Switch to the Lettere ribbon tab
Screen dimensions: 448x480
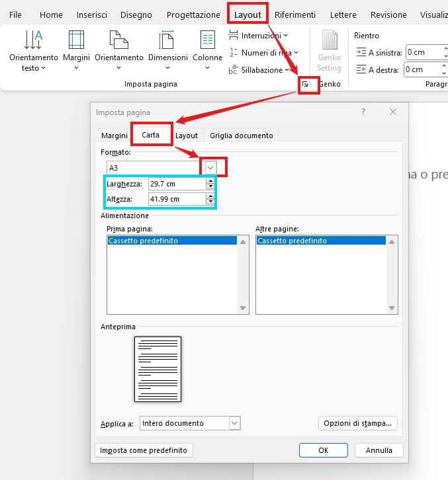(x=343, y=15)
